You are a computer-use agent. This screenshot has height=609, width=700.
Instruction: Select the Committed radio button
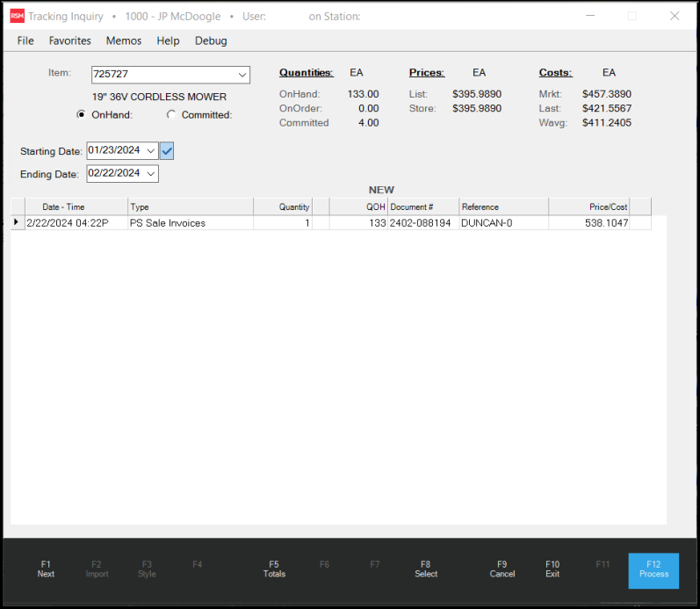pos(171,115)
